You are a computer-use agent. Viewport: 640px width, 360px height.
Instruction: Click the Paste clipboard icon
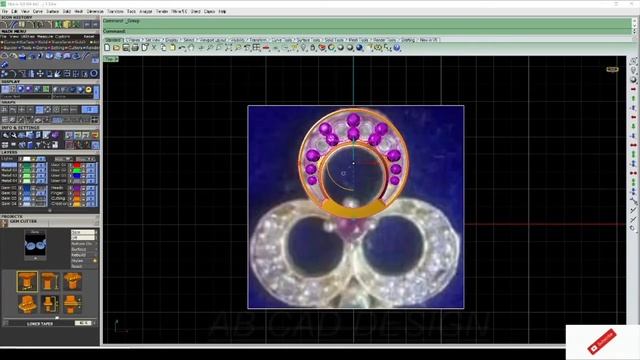point(173,48)
